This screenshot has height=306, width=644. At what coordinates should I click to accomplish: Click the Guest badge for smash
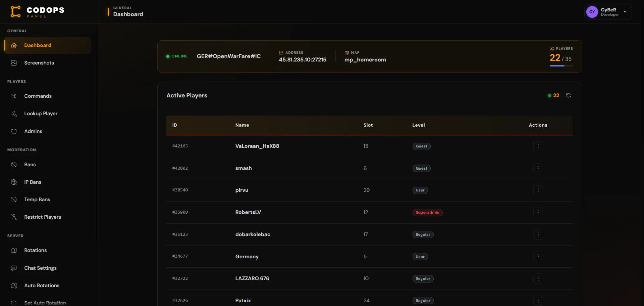421,168
